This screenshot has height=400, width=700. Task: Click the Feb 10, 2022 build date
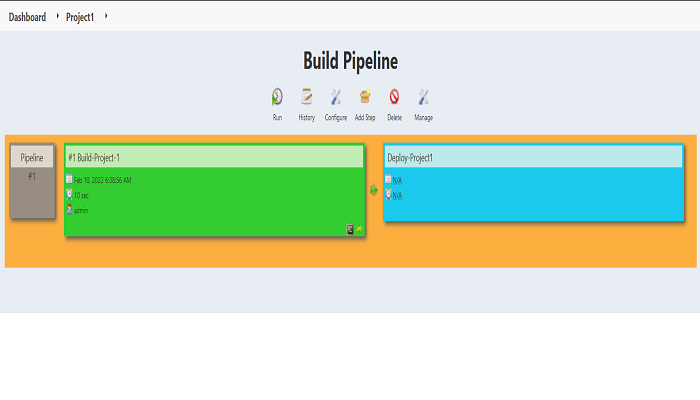click(103, 180)
